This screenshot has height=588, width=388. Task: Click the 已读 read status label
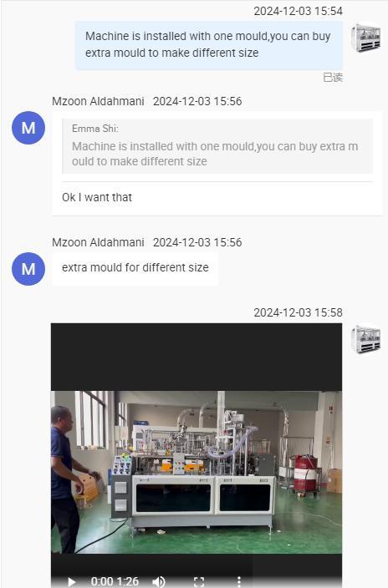tap(333, 77)
